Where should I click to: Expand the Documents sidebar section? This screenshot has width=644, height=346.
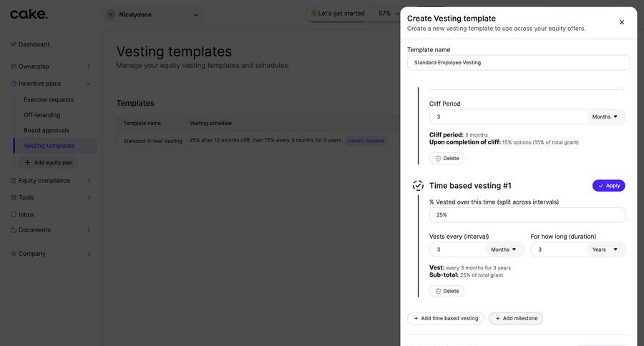(89, 230)
